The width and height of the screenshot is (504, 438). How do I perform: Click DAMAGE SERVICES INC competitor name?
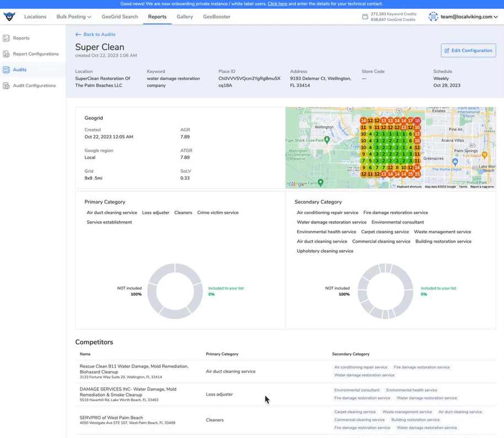point(128,392)
